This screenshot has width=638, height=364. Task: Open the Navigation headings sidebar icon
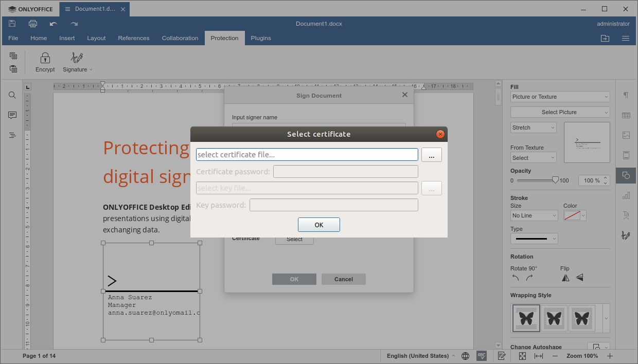[x=12, y=135]
